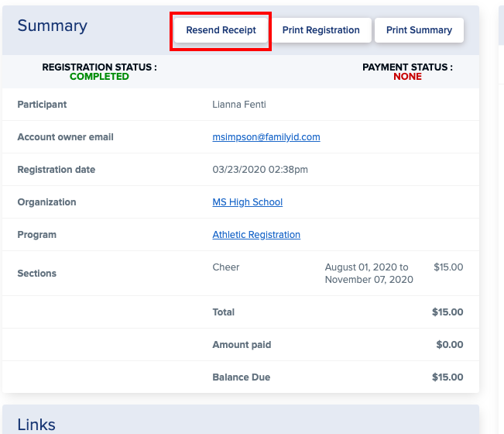Select registration date 03/23/2020 02:38pm

point(260,170)
